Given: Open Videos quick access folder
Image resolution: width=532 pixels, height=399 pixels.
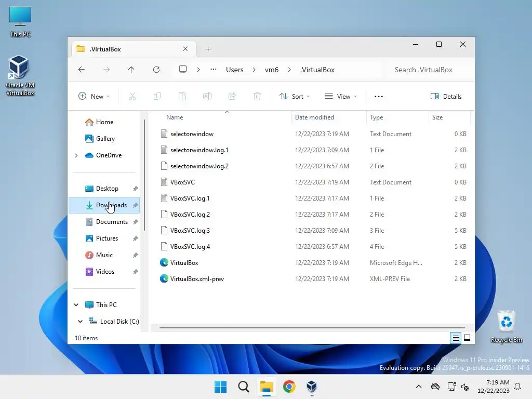Looking at the screenshot, I should 104,271.
